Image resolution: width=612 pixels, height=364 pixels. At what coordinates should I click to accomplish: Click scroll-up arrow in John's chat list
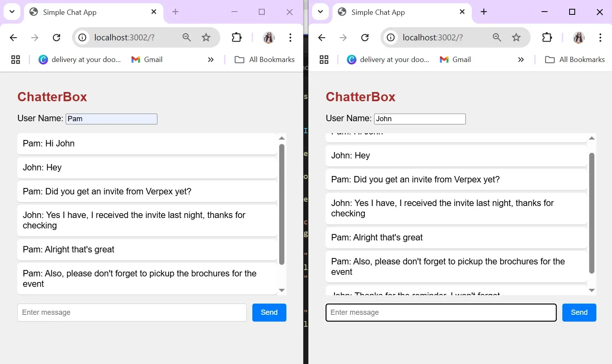tap(592, 138)
